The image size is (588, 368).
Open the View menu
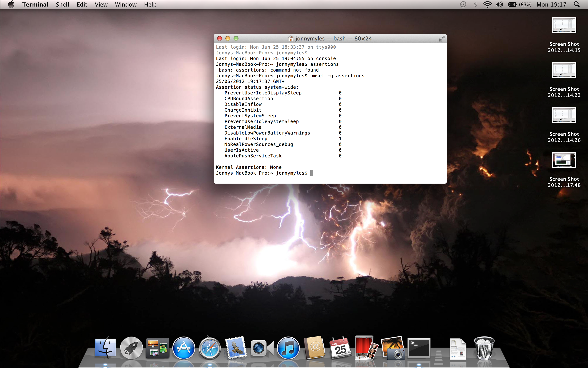pos(101,4)
